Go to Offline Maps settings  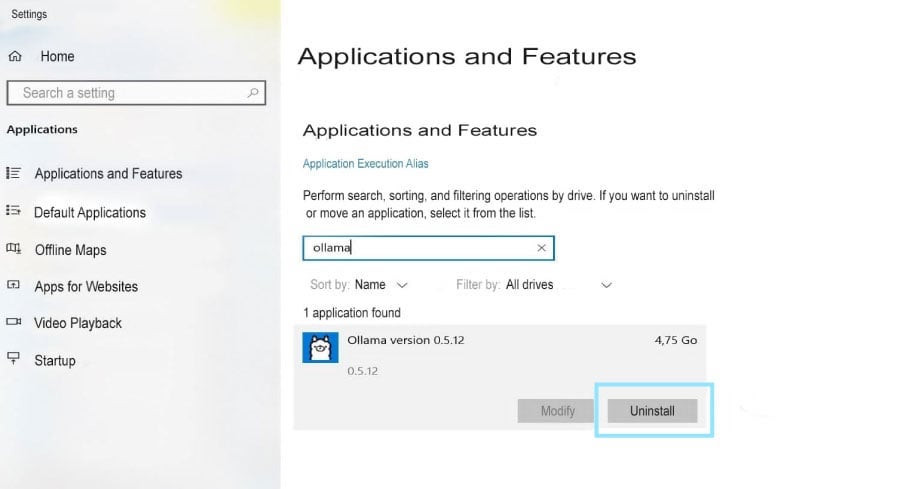click(x=71, y=250)
